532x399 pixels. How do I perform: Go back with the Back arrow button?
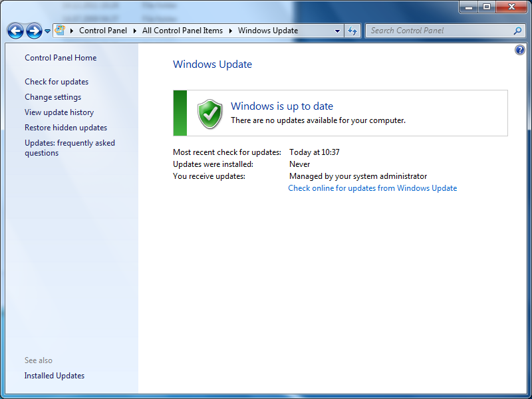[x=15, y=31]
